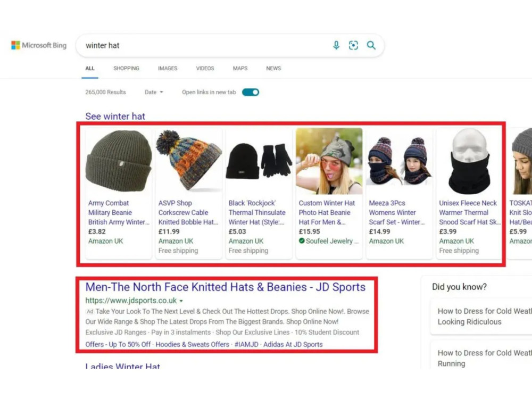The image size is (532, 399).
Task: Click the £14.99 price
Action: pyautogui.click(x=380, y=231)
